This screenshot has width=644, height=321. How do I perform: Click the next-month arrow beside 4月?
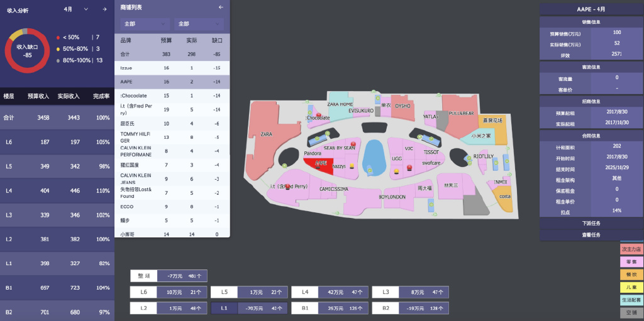tap(105, 9)
